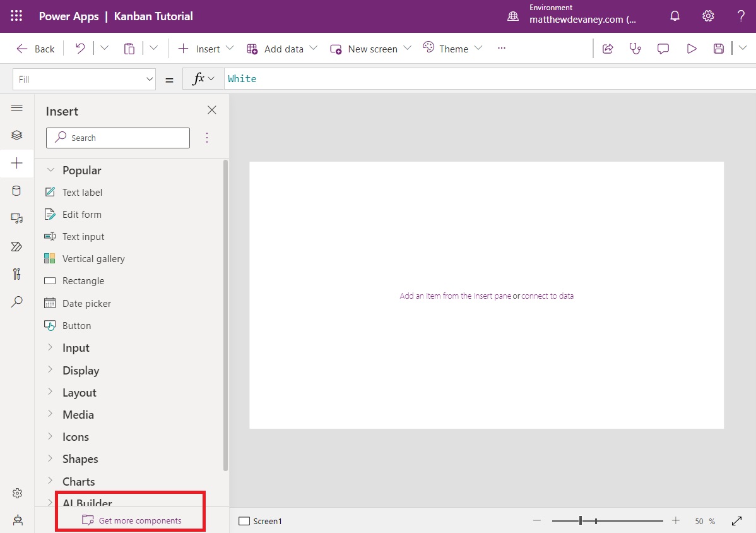Open the toolbar overflow ellipsis menu
The image size is (756, 533).
click(502, 48)
